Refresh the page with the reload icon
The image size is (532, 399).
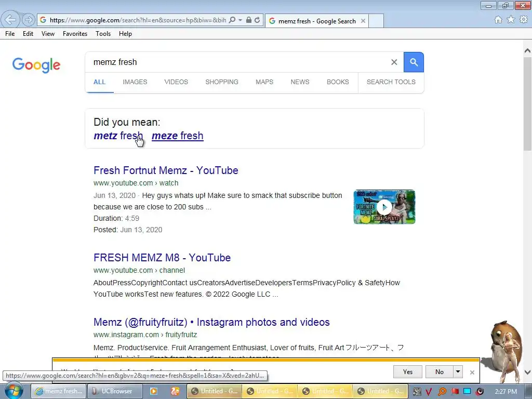(x=257, y=20)
